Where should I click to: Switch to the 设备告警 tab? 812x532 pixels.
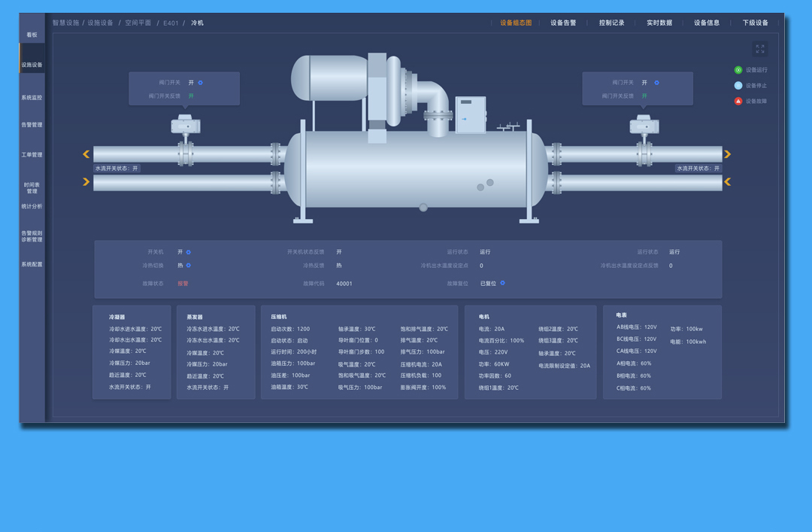click(x=563, y=23)
